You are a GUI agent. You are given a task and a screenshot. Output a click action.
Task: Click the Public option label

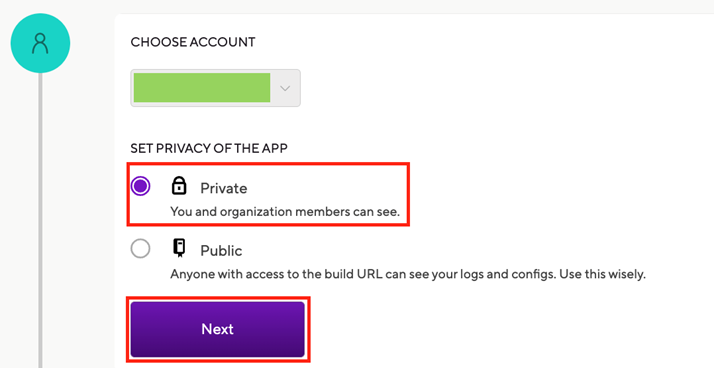[x=221, y=250]
